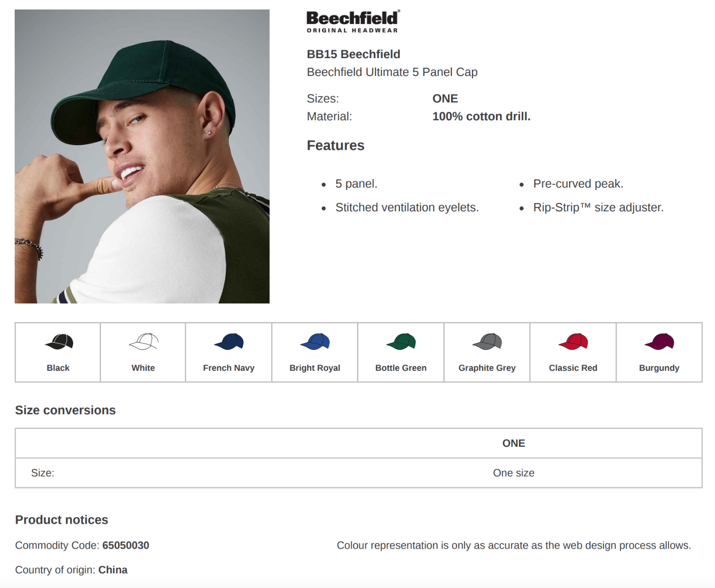Pick the Bright Royal cap icon

point(315,342)
